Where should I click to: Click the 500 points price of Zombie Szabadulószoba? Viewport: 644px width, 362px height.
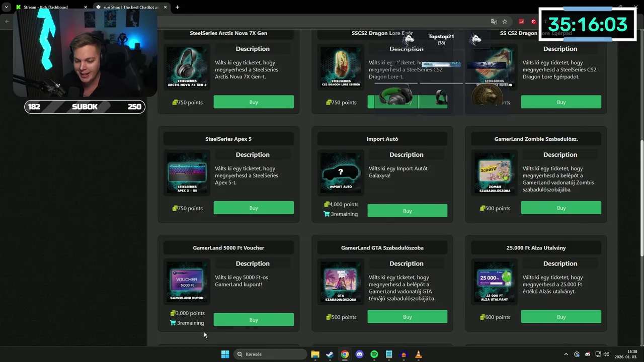coord(495,208)
